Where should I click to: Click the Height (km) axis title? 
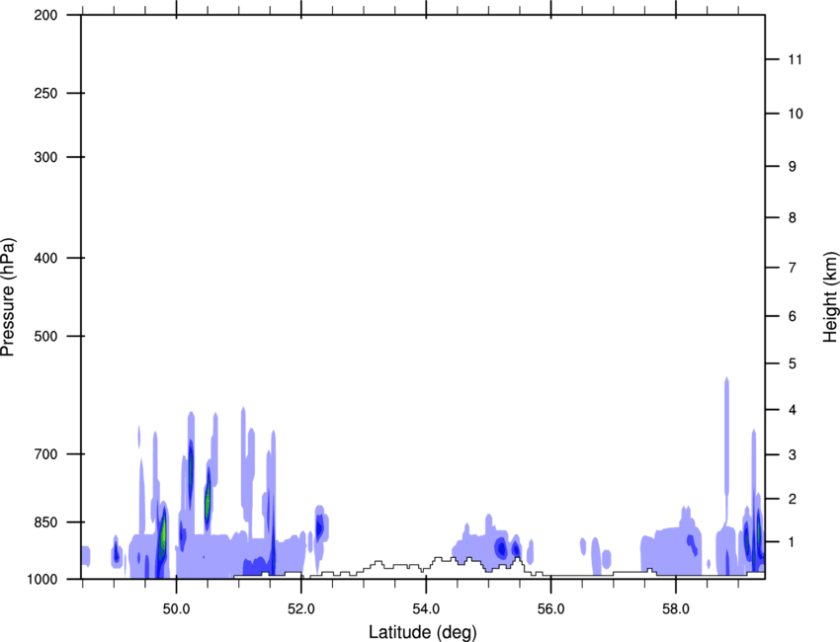(830, 297)
